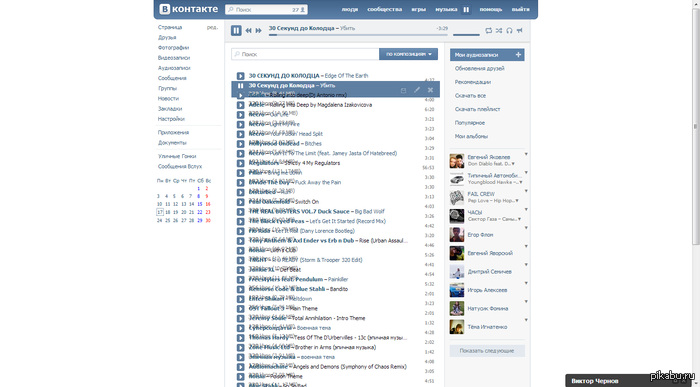Screen dimensions: 700x387
Task: Click the audio search field above the tracklist
Action: click(x=305, y=54)
